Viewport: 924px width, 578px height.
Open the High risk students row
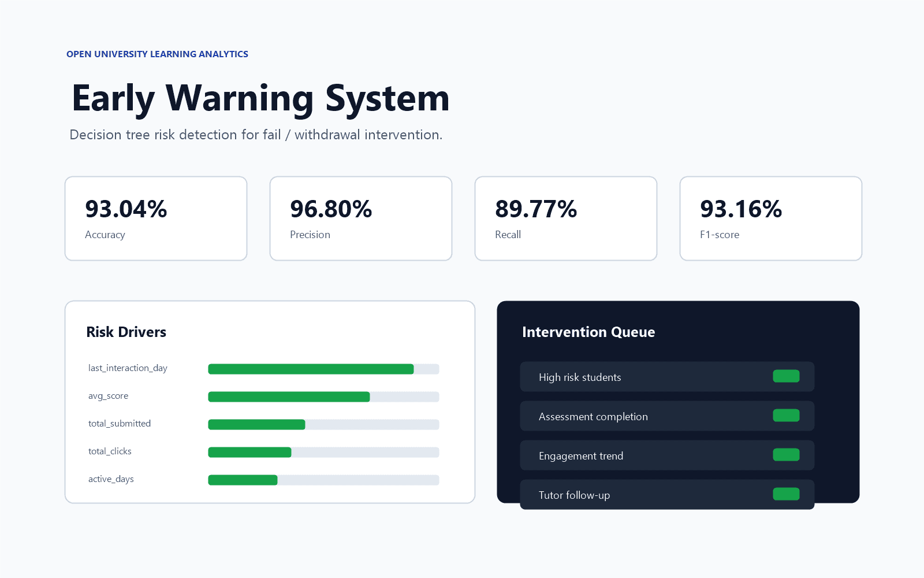(667, 377)
